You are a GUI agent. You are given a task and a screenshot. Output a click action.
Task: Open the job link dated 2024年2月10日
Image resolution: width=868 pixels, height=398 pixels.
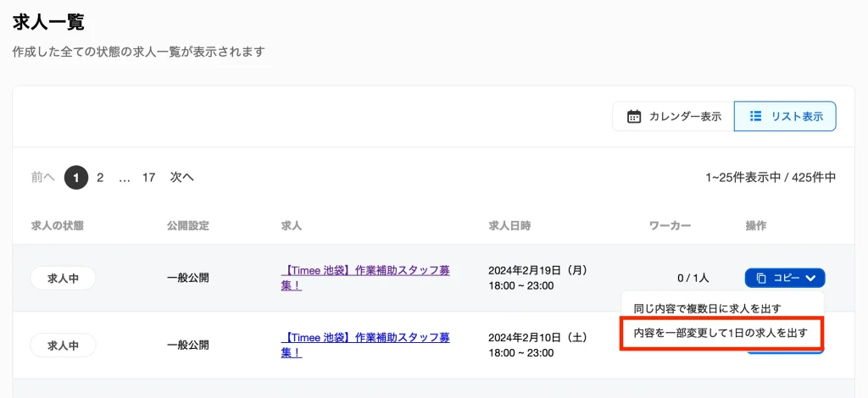point(364,345)
